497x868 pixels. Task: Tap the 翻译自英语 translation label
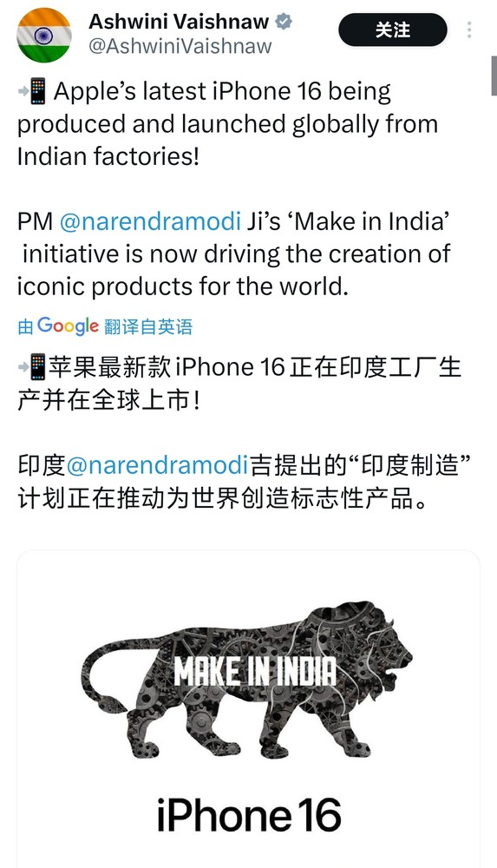[148, 326]
